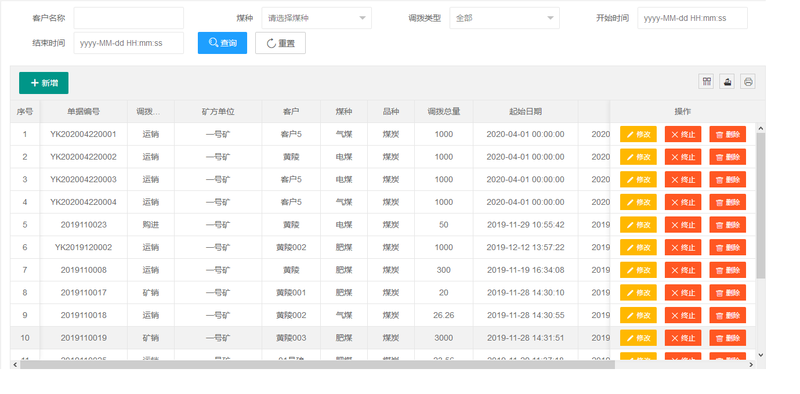This screenshot has width=800, height=394.
Task: Click the 起始日期 column header
Action: click(526, 111)
